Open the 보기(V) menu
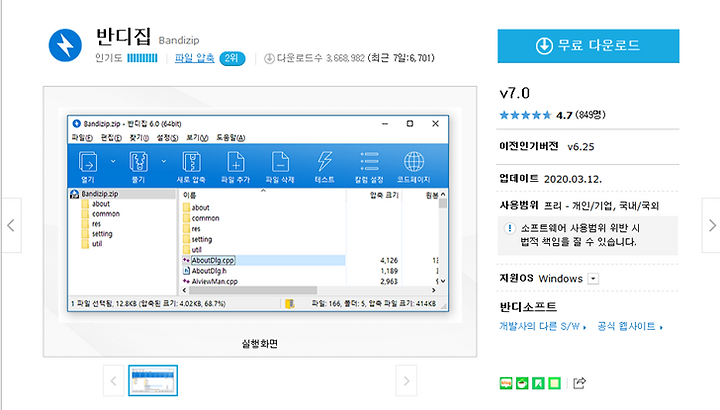Image resolution: width=720 pixels, height=410 pixels. click(197, 138)
